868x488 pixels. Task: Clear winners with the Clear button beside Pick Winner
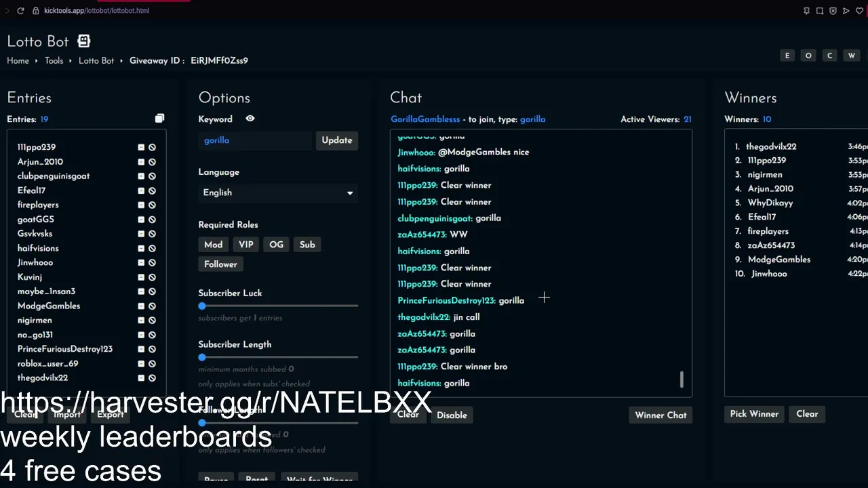[807, 414]
